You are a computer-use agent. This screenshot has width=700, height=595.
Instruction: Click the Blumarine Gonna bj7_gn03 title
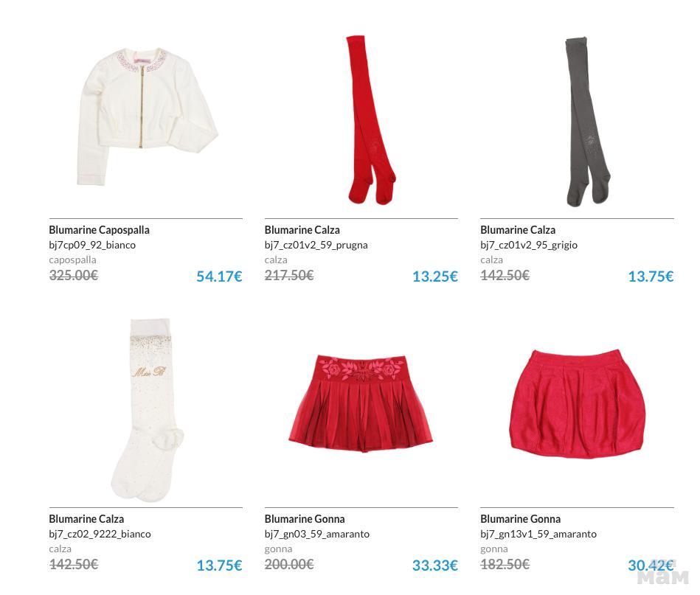(305, 519)
